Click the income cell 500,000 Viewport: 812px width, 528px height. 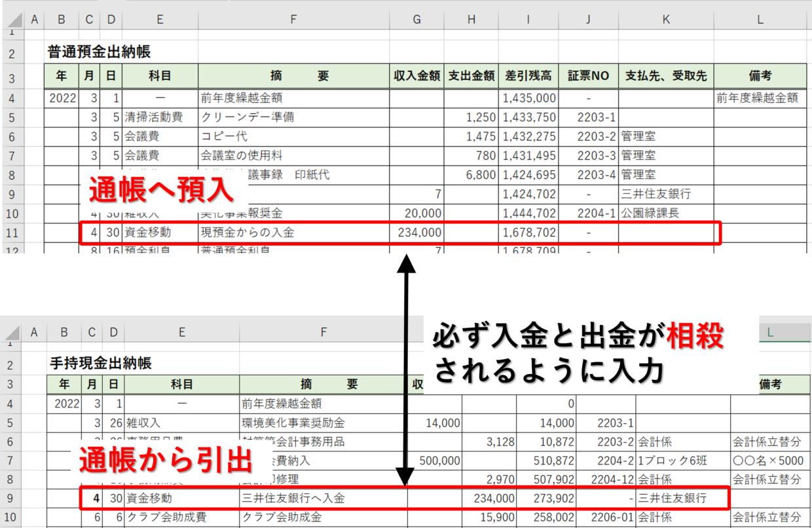[x=434, y=461]
